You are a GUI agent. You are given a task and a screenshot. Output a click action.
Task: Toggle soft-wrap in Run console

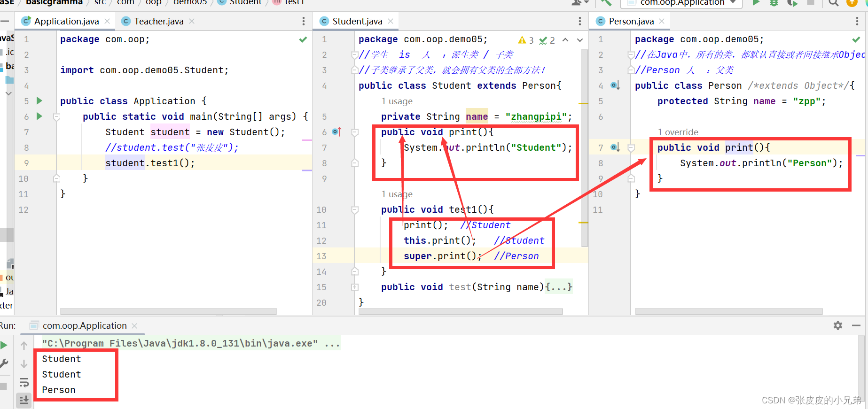tap(24, 383)
